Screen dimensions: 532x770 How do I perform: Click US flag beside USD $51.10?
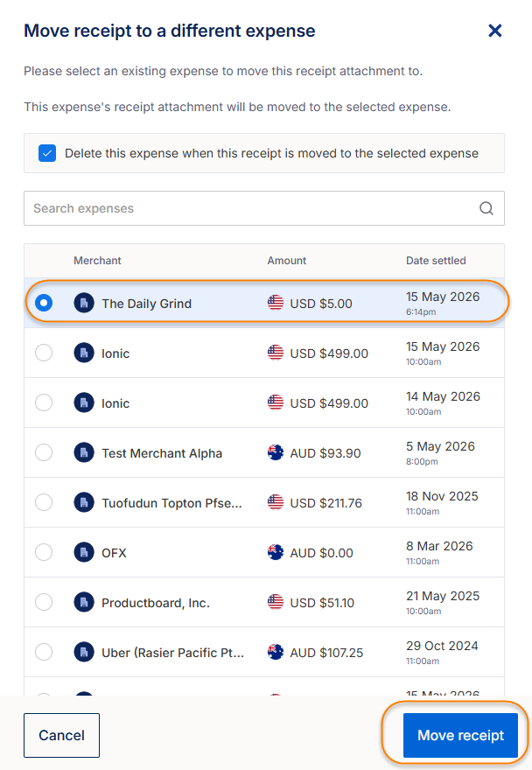pos(276,602)
